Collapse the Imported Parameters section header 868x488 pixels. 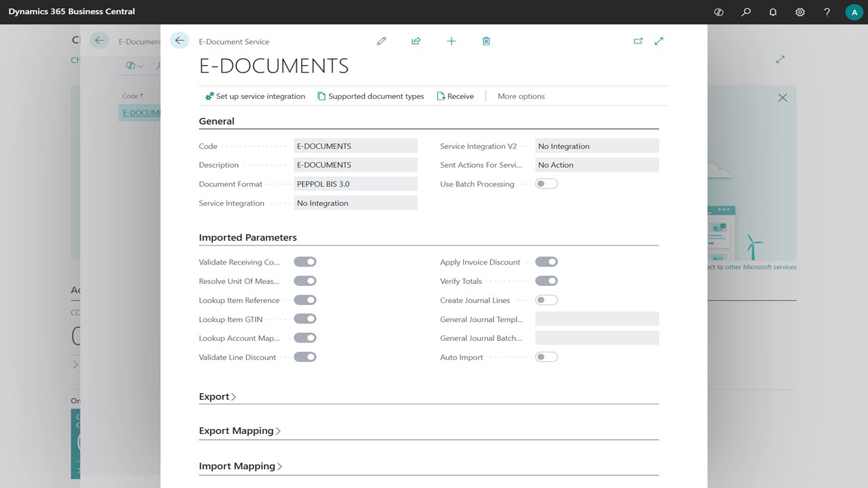click(248, 238)
